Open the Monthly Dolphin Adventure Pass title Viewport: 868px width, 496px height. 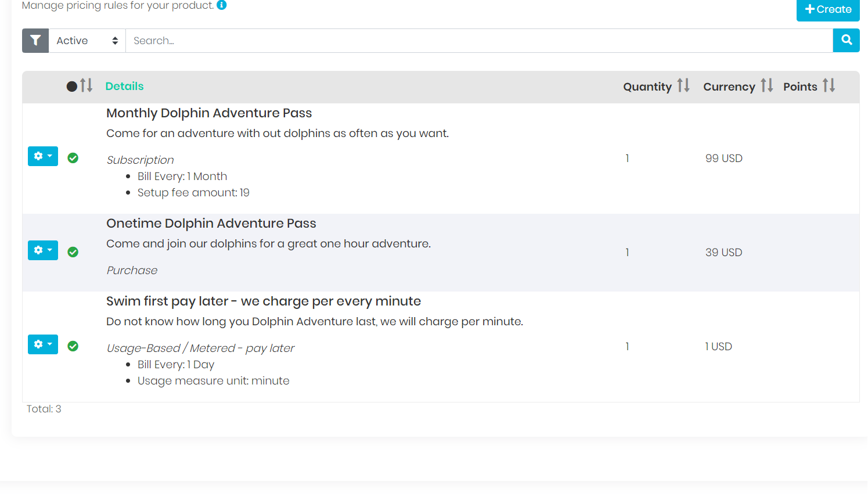point(209,113)
